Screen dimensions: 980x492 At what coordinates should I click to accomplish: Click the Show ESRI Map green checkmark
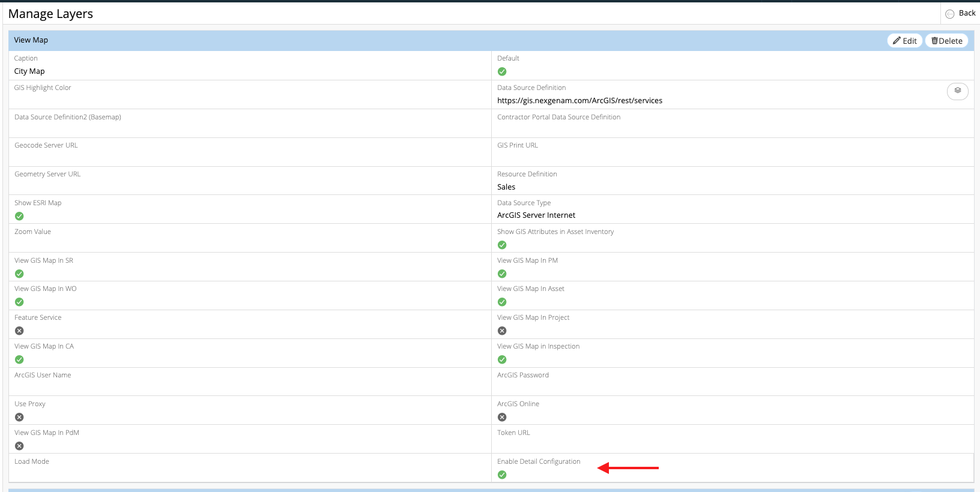tap(19, 216)
